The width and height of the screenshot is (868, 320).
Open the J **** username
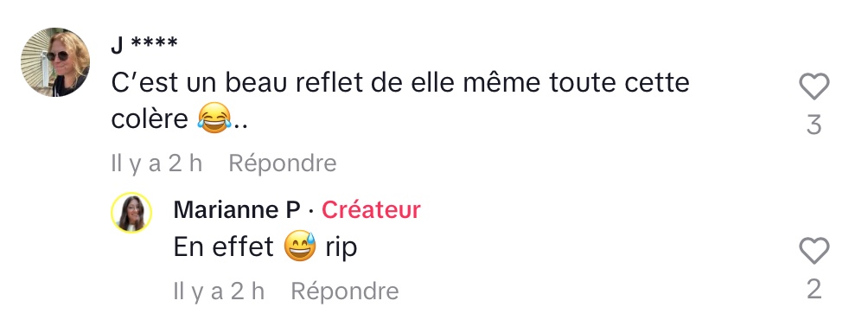144,45
